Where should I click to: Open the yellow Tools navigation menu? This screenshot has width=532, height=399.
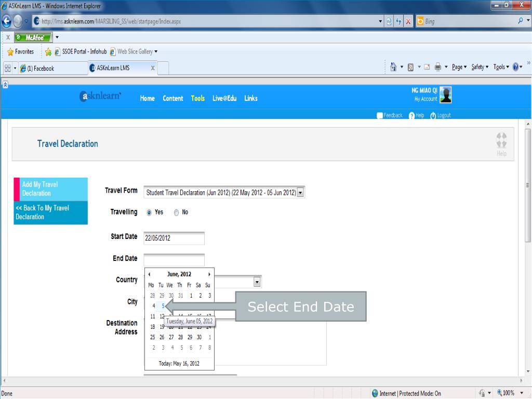(x=198, y=98)
